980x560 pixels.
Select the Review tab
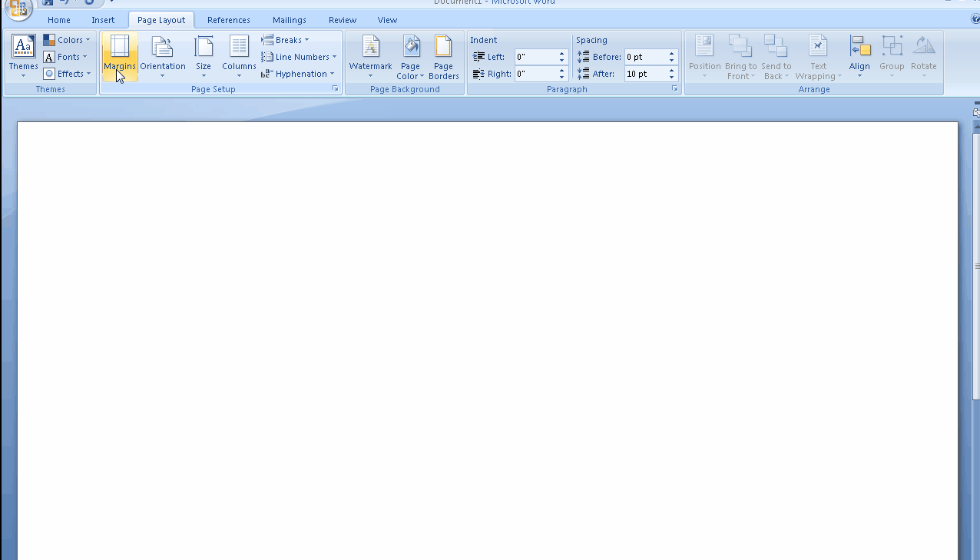coord(342,19)
